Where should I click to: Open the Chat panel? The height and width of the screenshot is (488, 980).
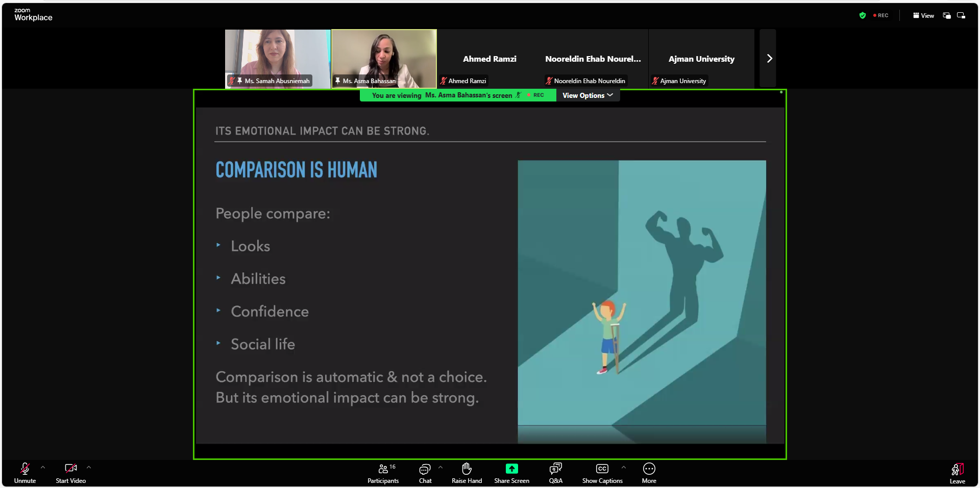coord(425,473)
